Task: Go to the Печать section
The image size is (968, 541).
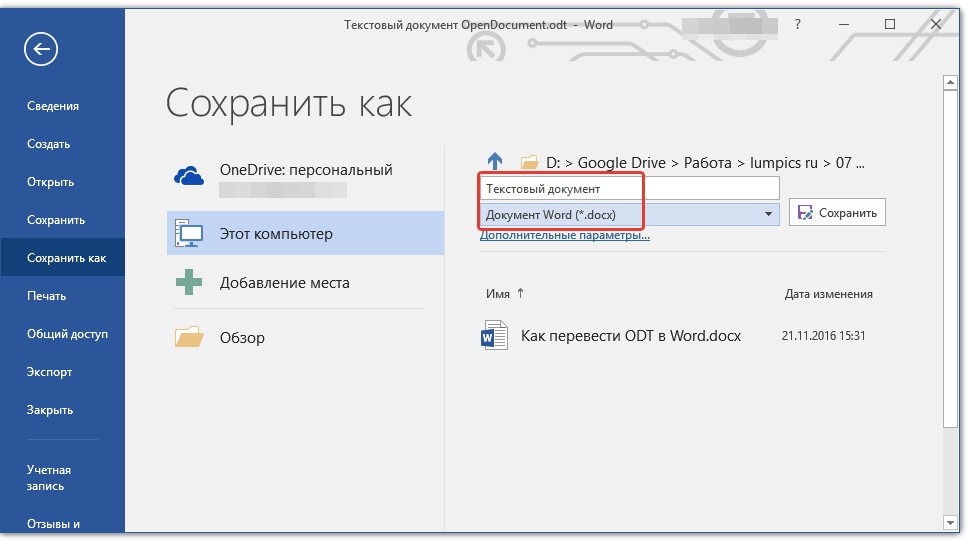Action: coord(46,296)
